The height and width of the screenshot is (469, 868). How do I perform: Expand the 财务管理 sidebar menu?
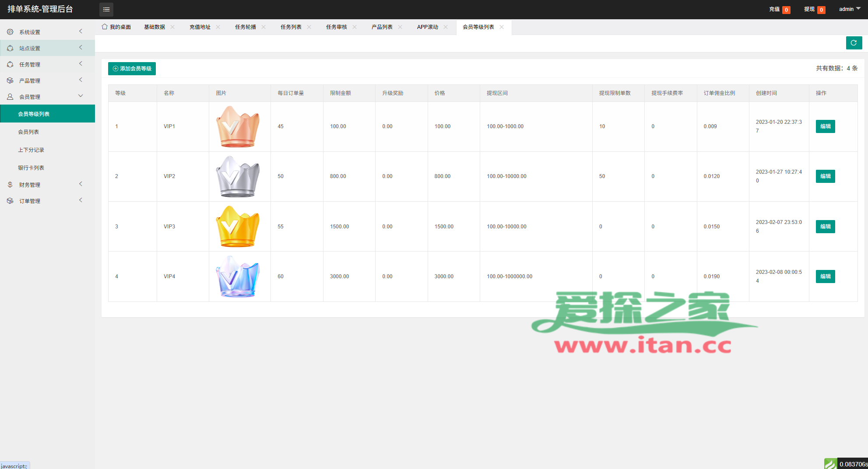tap(47, 185)
